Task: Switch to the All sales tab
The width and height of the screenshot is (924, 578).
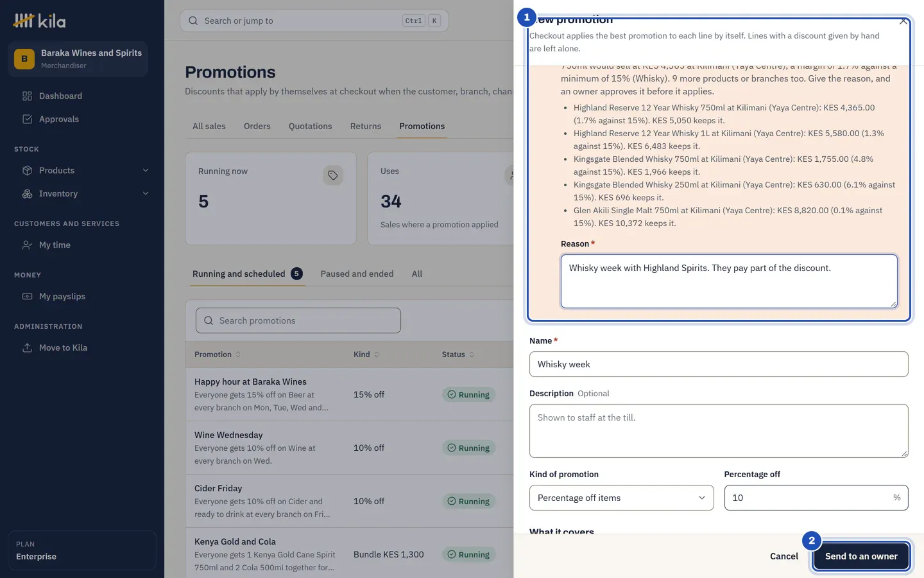Action: tap(209, 126)
